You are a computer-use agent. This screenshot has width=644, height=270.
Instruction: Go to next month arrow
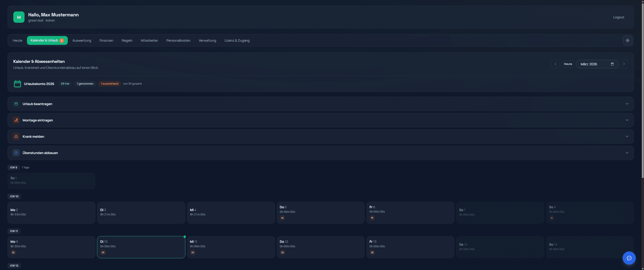click(624, 64)
